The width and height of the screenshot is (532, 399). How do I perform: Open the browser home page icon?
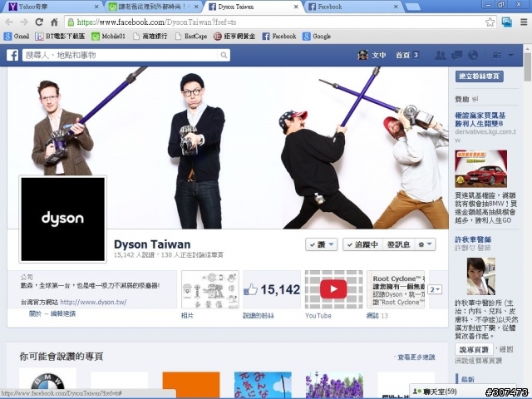(54, 22)
